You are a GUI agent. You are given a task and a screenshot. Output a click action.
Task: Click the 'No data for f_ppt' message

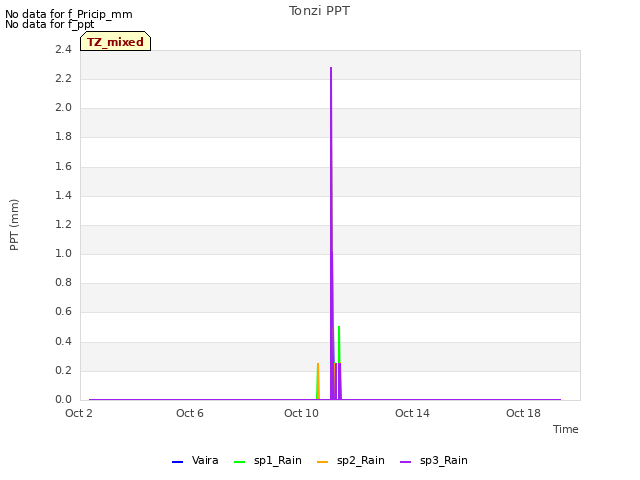49,24
